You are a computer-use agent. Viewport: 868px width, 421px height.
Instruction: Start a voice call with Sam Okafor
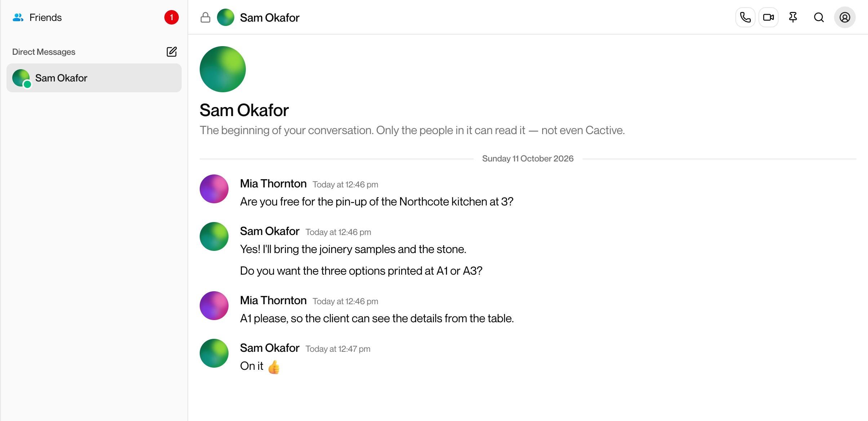pos(745,17)
